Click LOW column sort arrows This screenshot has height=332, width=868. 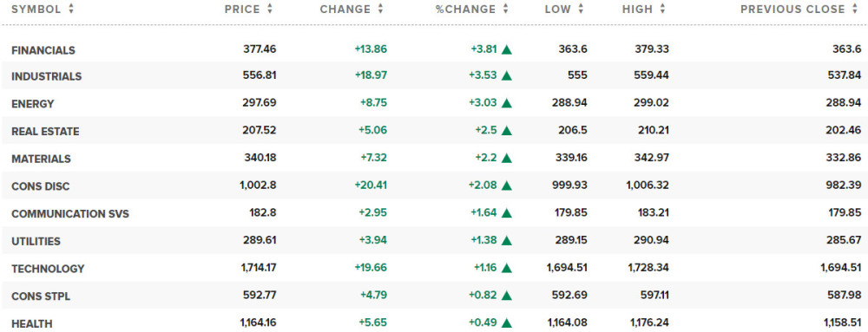[x=582, y=10]
